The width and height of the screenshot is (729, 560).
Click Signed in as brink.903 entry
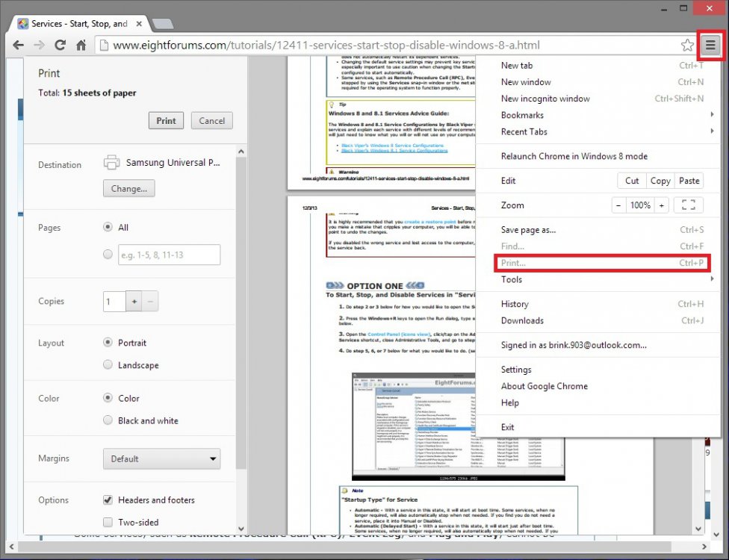pyautogui.click(x=598, y=345)
